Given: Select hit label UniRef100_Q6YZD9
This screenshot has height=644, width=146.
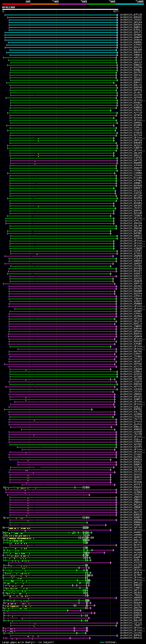Looking at the screenshot, I should click(x=131, y=196).
